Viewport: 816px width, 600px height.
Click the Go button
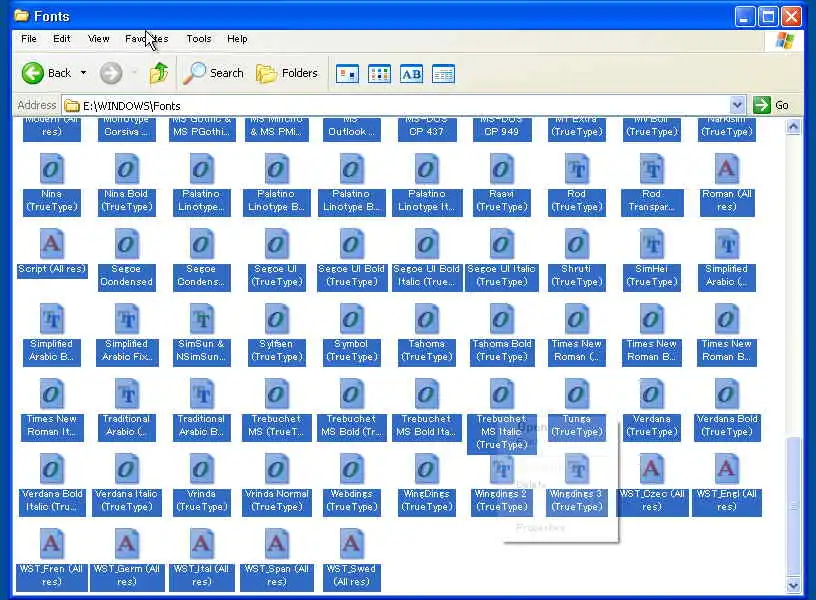pos(772,105)
